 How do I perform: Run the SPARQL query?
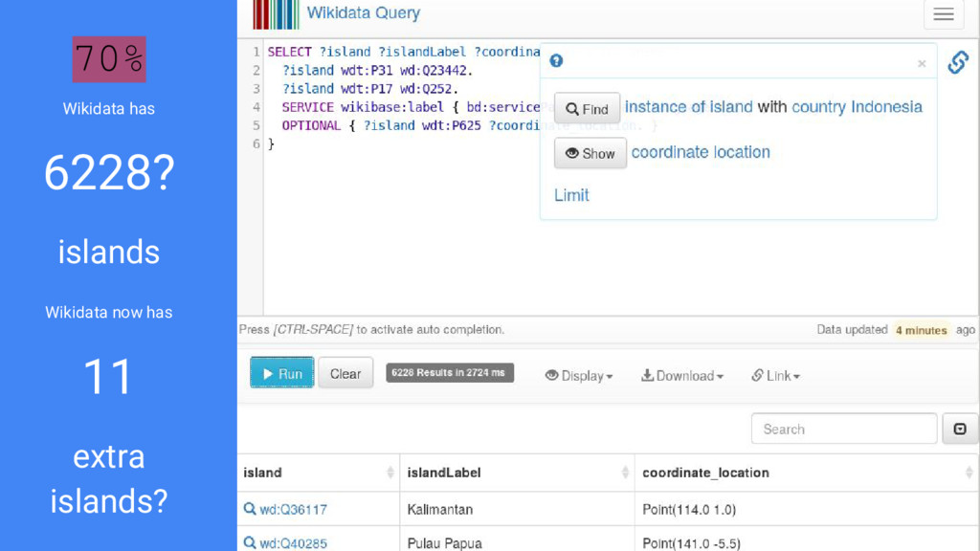(282, 373)
